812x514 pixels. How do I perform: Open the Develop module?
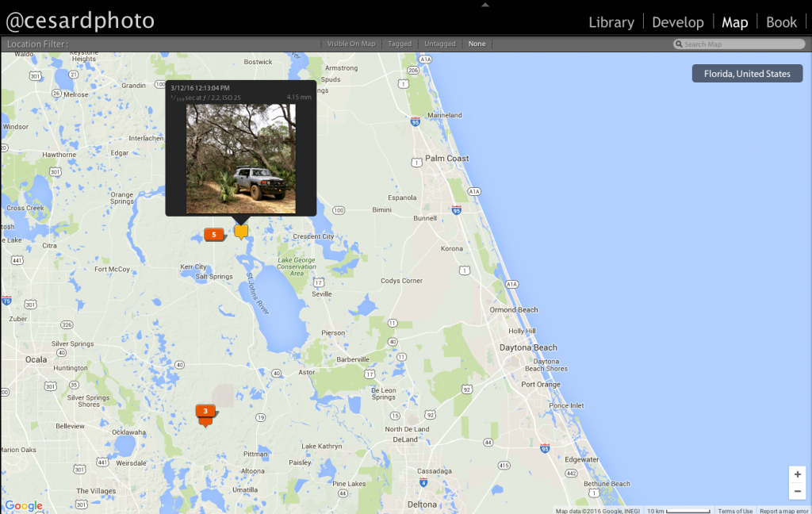[677, 22]
